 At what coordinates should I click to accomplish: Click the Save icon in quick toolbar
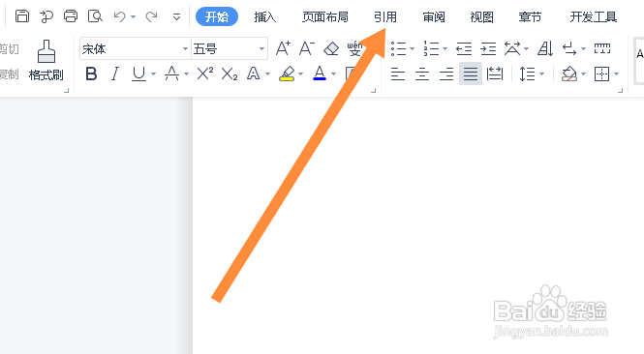coord(22,16)
